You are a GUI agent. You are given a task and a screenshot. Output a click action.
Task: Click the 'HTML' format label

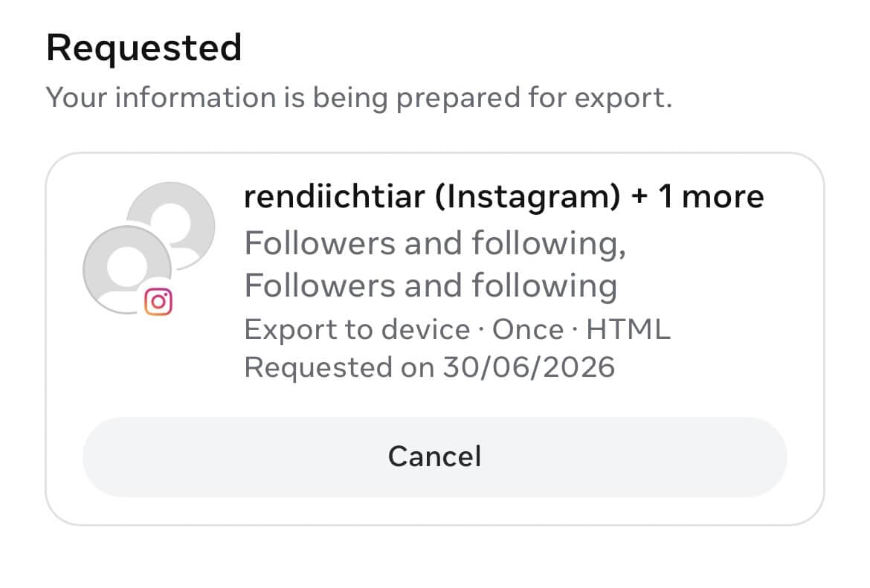628,329
